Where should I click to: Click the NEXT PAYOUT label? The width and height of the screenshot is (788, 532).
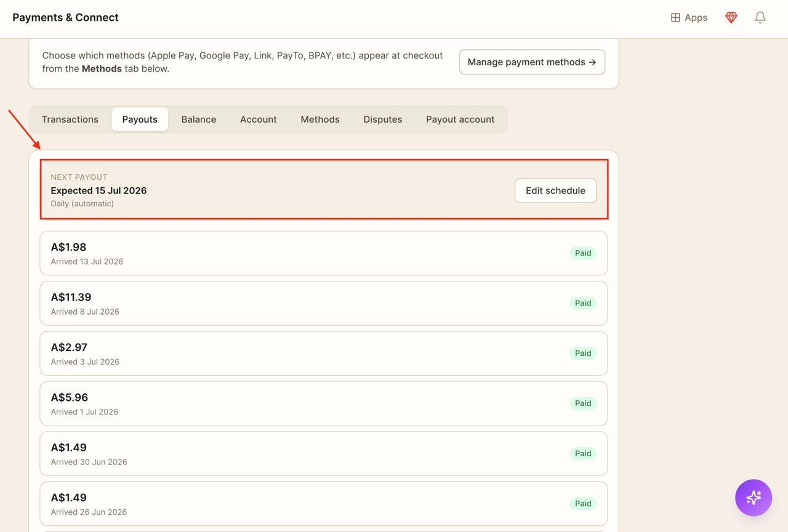point(79,177)
